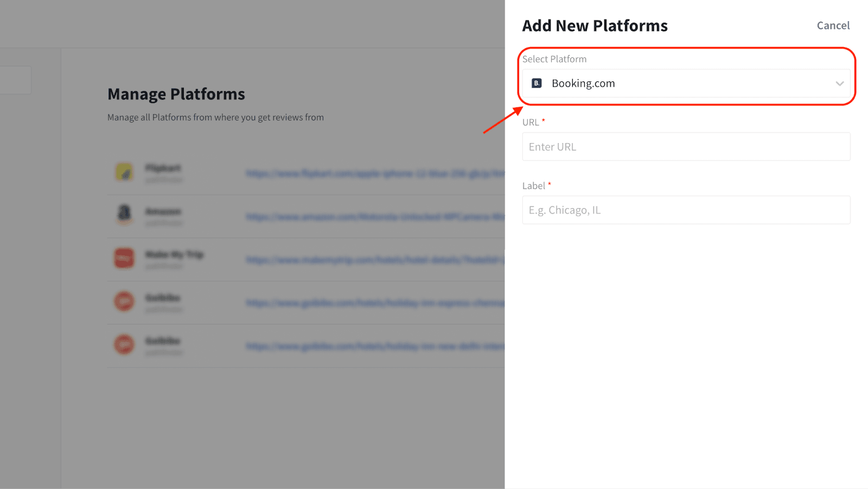This screenshot has height=489, width=868.
Task: Select the Flipkart platform name
Action: click(163, 168)
